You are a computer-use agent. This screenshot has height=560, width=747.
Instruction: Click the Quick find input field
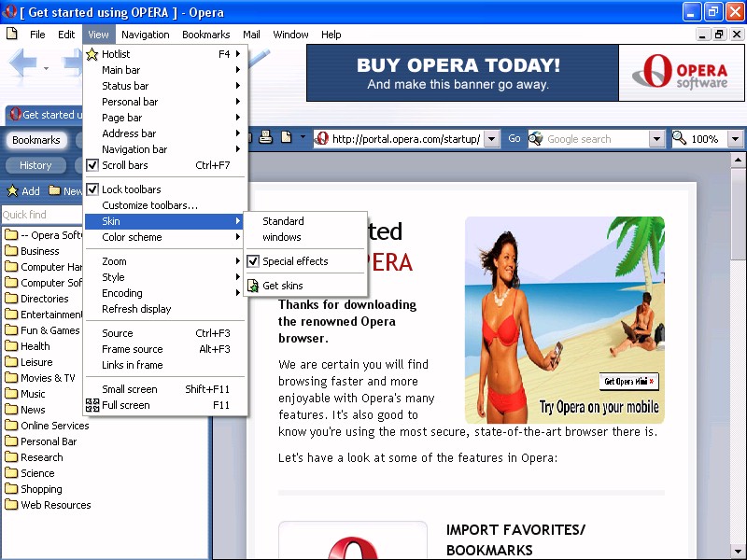click(42, 215)
